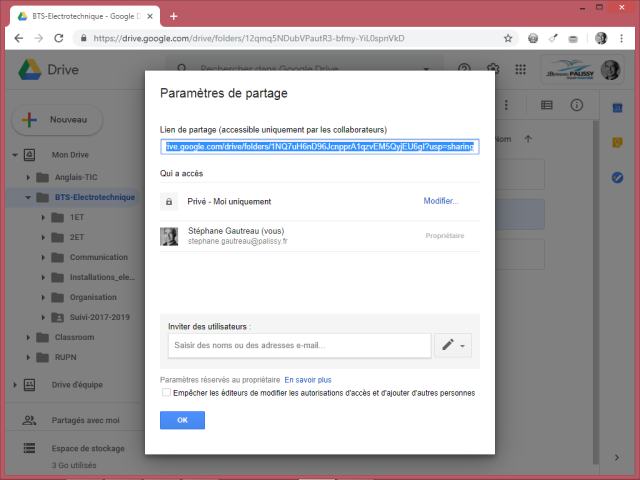
Task: Expand 2ET folder arrow
Action: pos(43,237)
